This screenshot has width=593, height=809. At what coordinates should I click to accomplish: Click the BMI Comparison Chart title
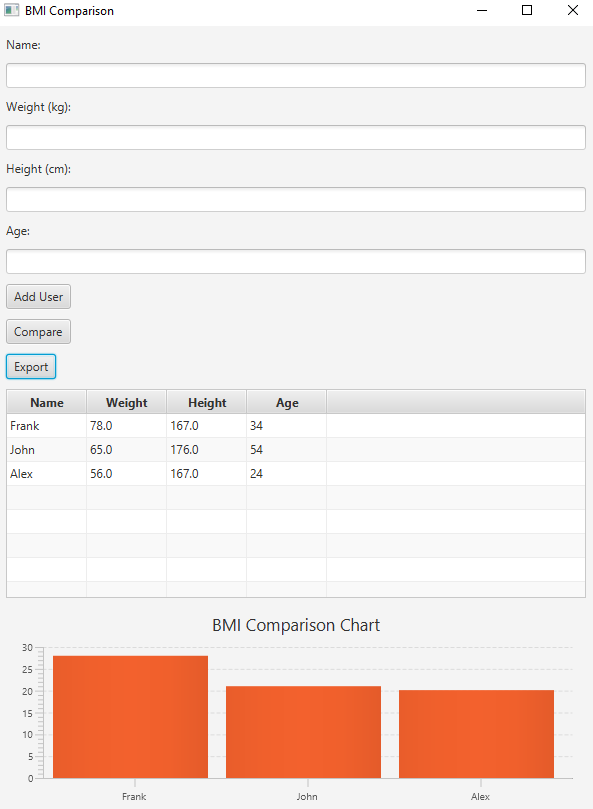tap(296, 624)
